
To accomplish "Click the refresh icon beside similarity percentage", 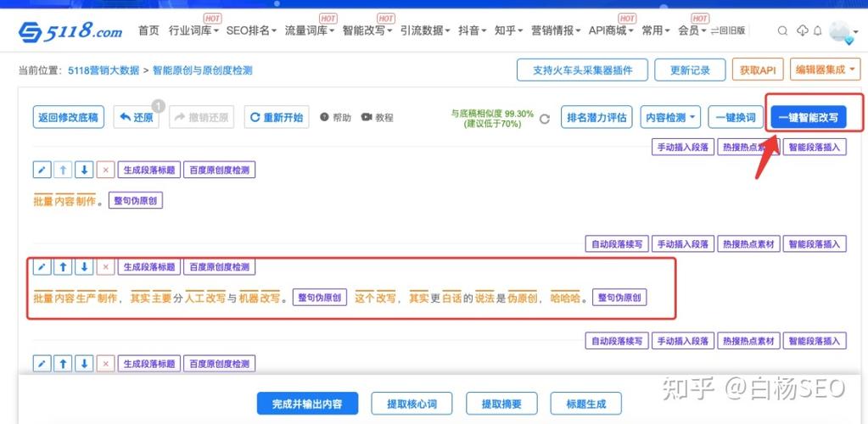I will pyautogui.click(x=545, y=119).
